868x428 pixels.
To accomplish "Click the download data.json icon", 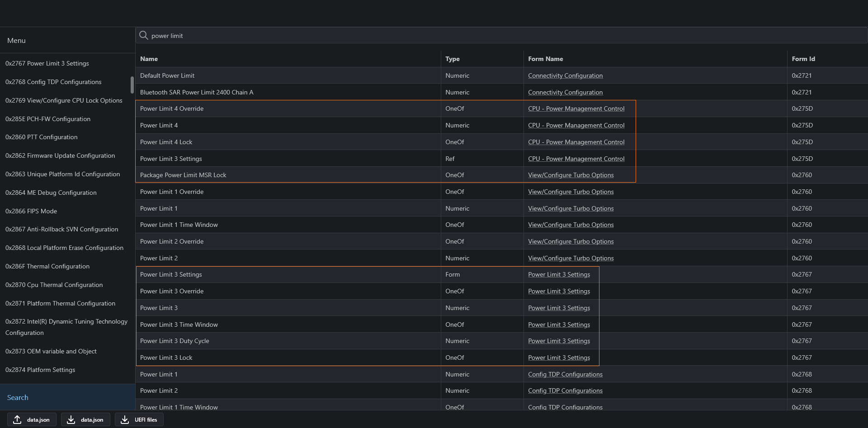I will [x=71, y=419].
